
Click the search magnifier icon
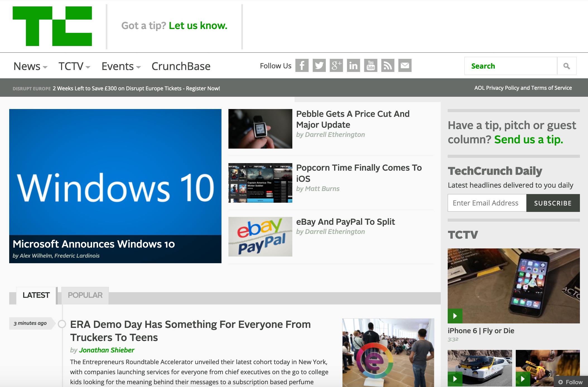tap(567, 66)
